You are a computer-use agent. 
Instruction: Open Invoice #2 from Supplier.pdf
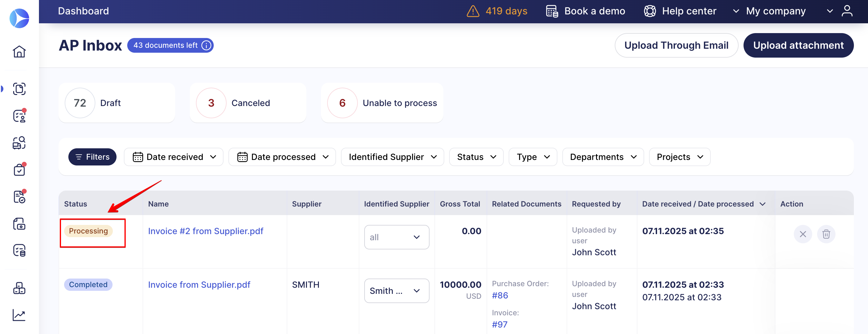coord(205,231)
